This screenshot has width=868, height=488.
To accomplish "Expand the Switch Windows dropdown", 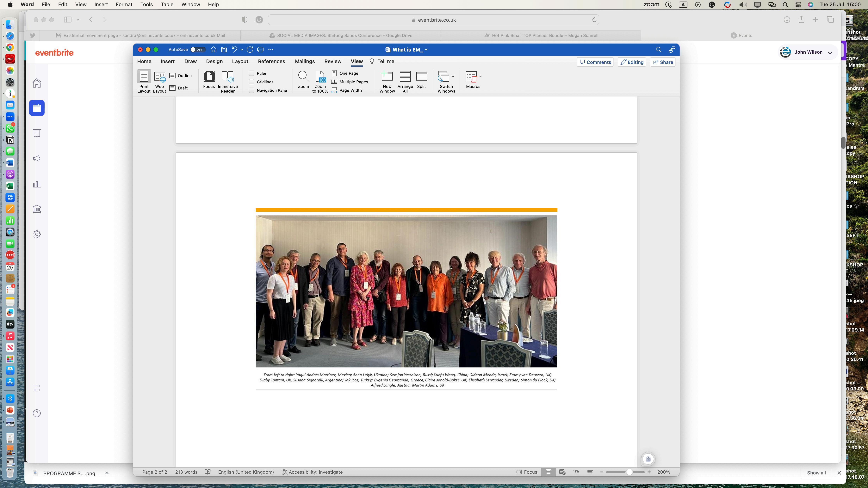I will pos(453,76).
